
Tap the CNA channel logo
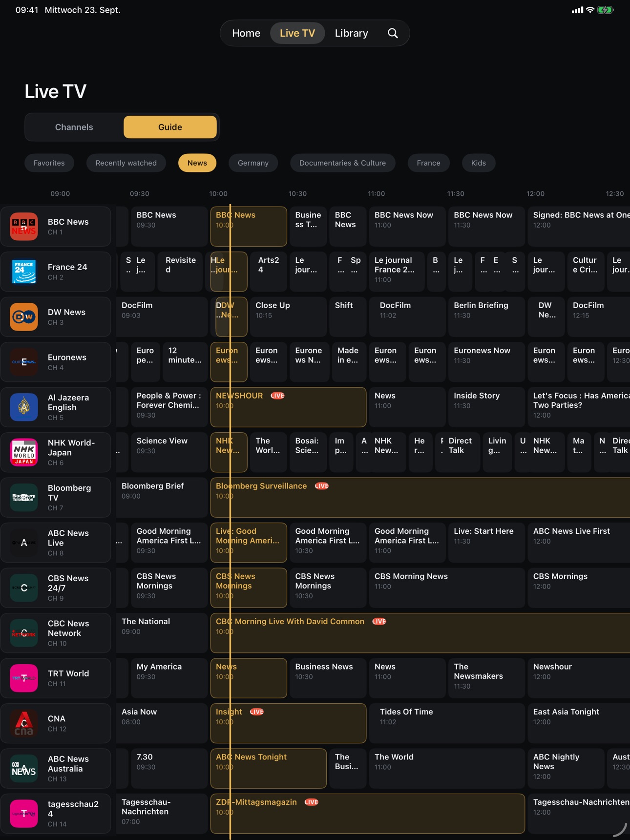[x=24, y=723]
